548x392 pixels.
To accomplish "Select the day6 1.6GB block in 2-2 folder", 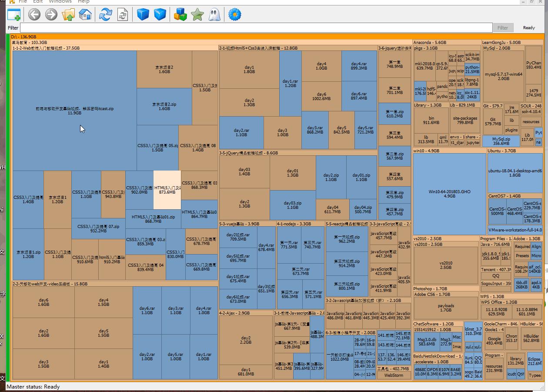I will tap(43, 302).
